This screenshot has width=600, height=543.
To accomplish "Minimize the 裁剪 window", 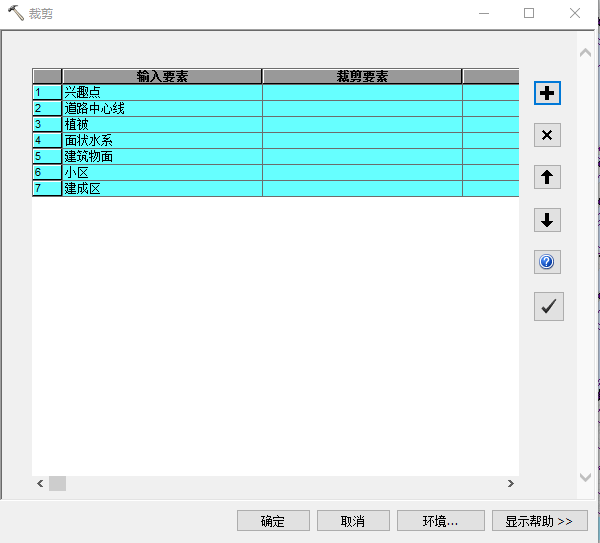I will tap(484, 13).
